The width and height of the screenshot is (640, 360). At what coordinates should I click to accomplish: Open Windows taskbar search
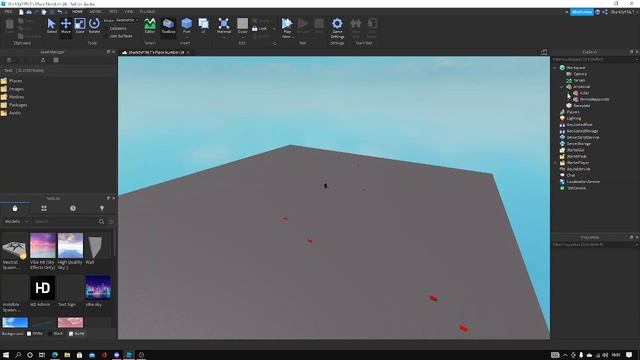[x=18, y=355]
